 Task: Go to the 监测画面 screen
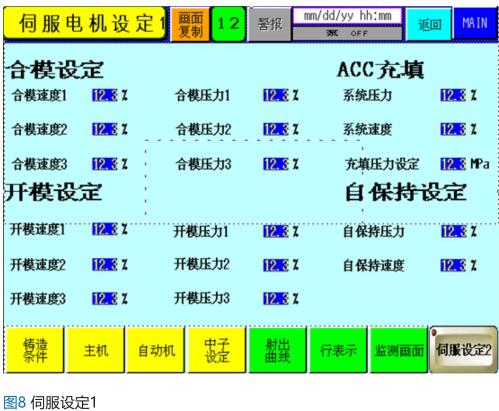coord(399,350)
